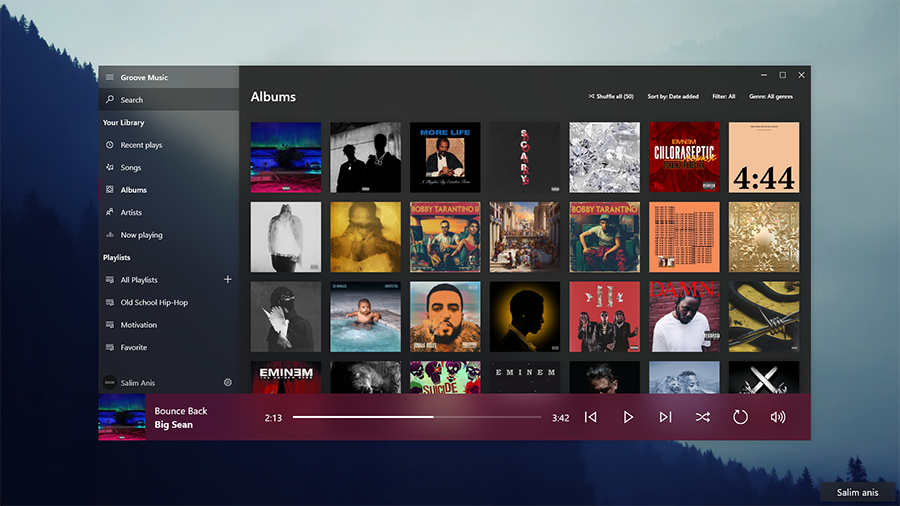Open the golden ornate album cover
This screenshot has width=900, height=506.
763,237
